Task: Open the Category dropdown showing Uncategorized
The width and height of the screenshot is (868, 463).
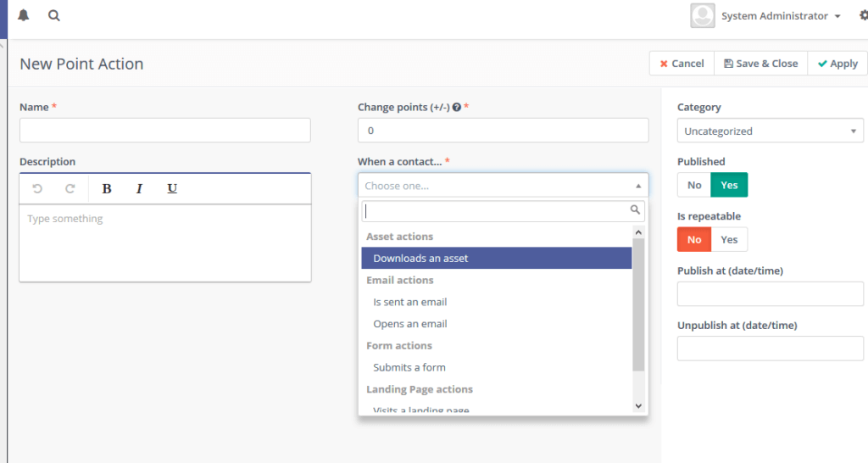Action: pos(770,131)
